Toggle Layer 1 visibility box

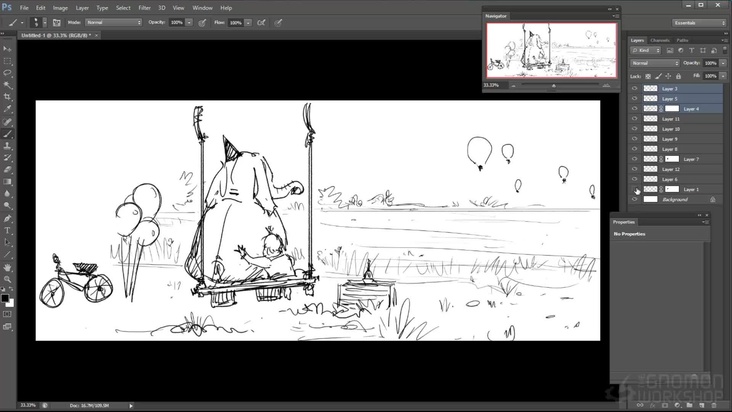coord(634,189)
